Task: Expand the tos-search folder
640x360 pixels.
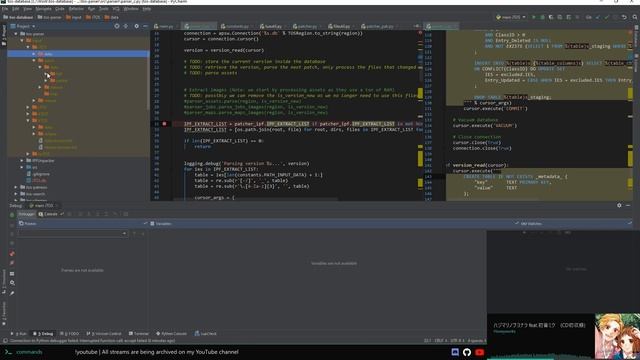Action: click(16, 194)
